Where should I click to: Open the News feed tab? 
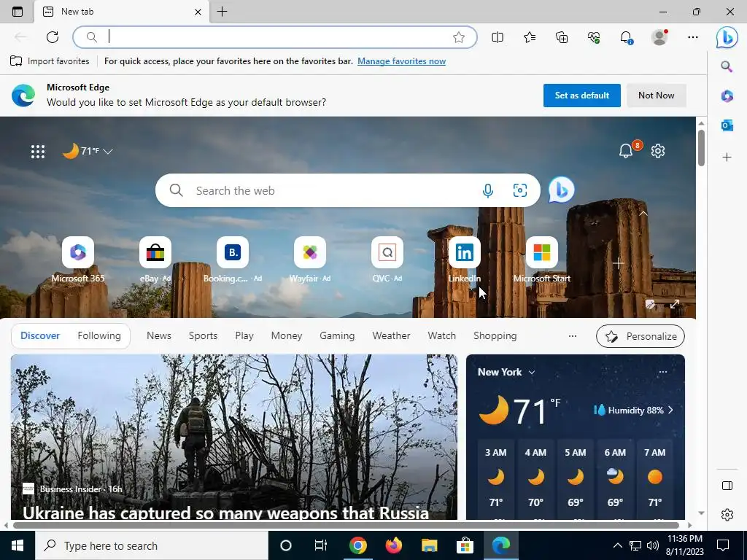158,335
